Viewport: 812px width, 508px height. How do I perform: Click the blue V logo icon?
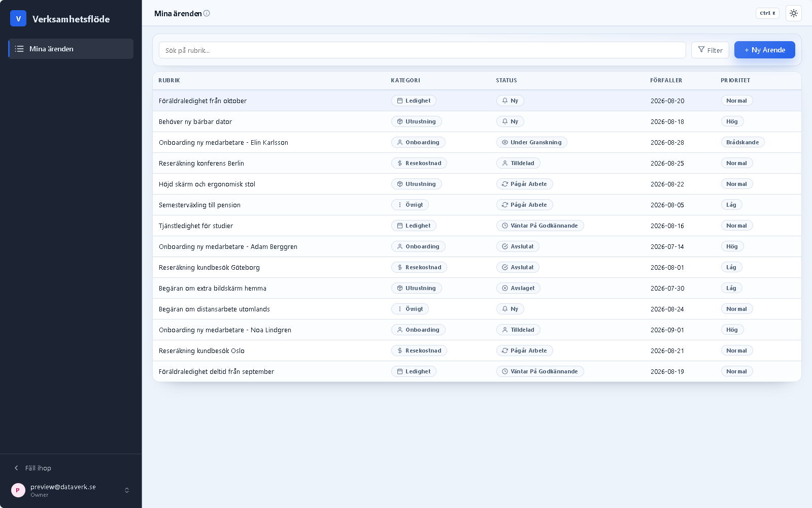point(18,19)
